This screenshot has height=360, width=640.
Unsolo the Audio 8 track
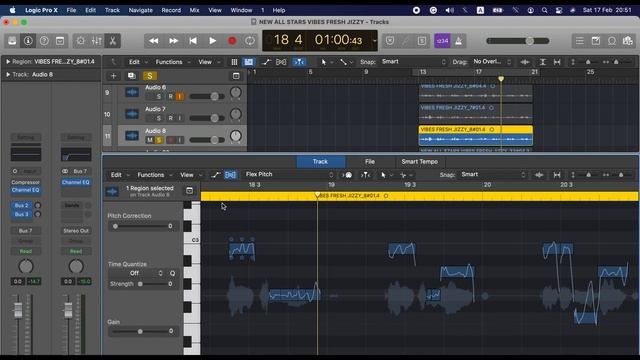[x=159, y=140]
